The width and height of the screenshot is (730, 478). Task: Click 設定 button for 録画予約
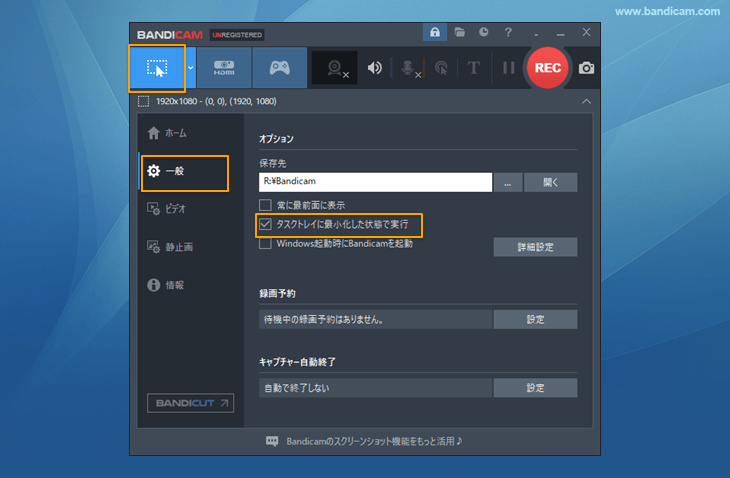(535, 319)
